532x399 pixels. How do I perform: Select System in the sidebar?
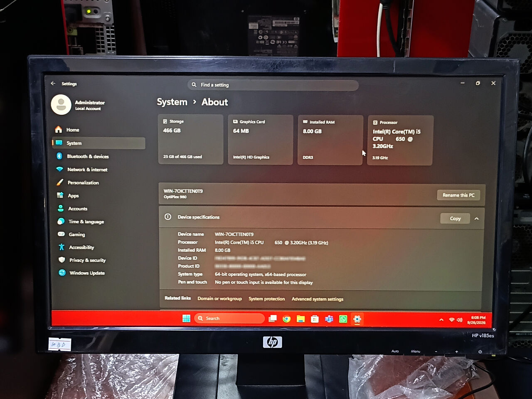tap(99, 143)
